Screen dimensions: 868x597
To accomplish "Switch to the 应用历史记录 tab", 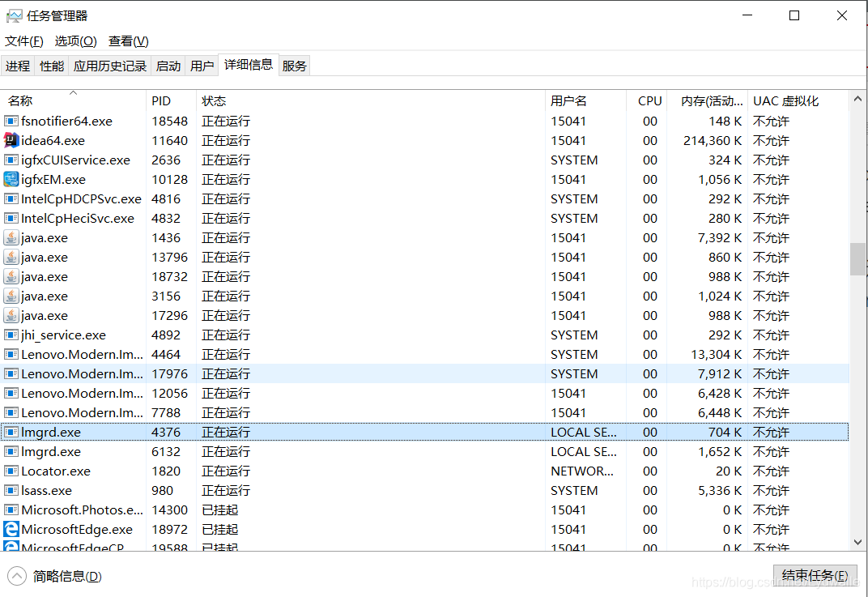I will point(109,66).
